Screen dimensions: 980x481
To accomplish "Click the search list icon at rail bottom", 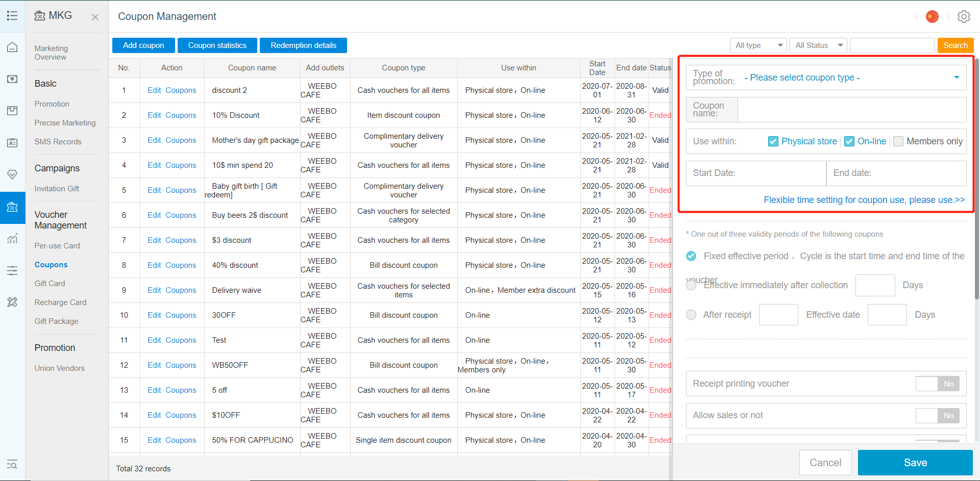I will tap(12, 465).
